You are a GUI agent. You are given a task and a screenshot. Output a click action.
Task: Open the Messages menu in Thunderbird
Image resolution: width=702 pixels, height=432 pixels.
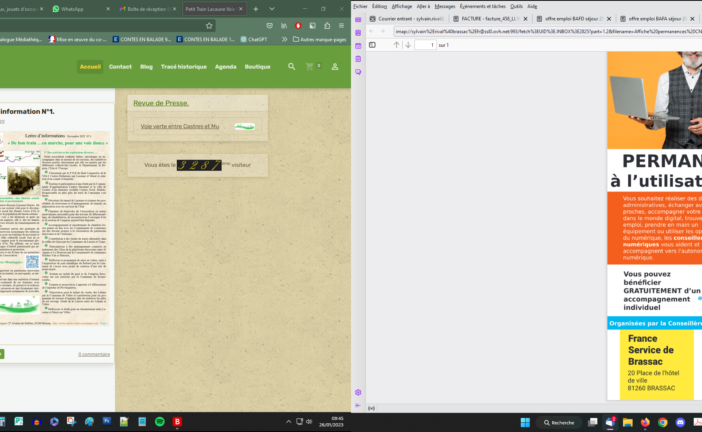coord(444,6)
